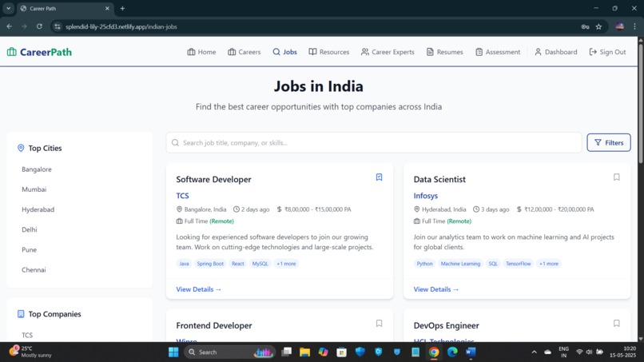
Task: Open the Infosys company link
Action: (426, 196)
